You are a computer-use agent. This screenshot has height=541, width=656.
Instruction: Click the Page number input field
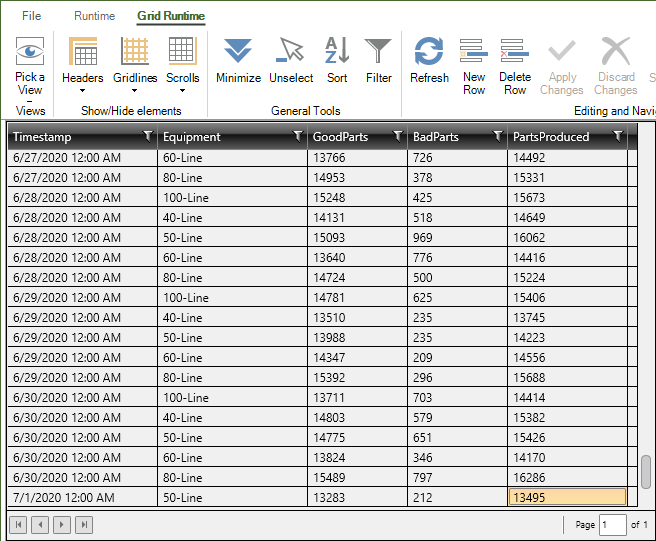pyautogui.click(x=611, y=524)
